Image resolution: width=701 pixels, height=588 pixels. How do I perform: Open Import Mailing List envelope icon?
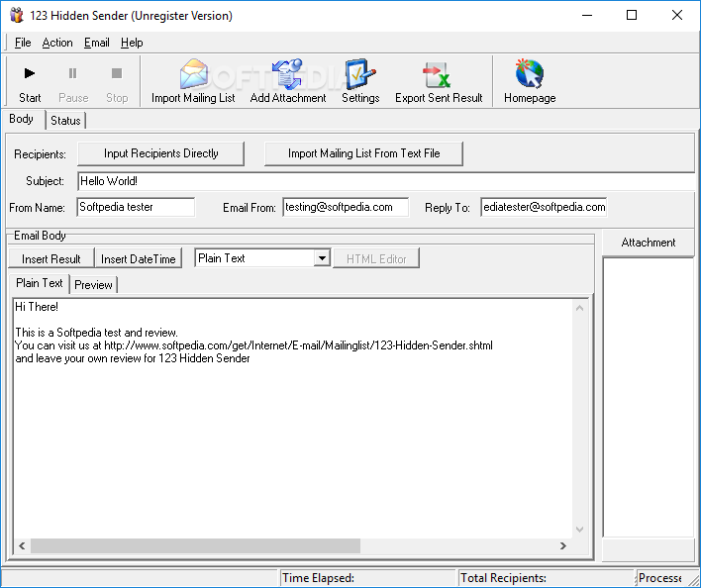pyautogui.click(x=194, y=73)
